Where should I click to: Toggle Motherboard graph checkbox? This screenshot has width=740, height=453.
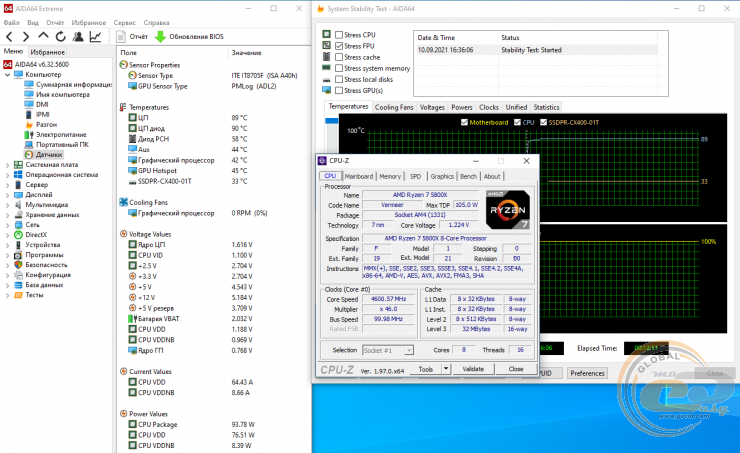(464, 122)
